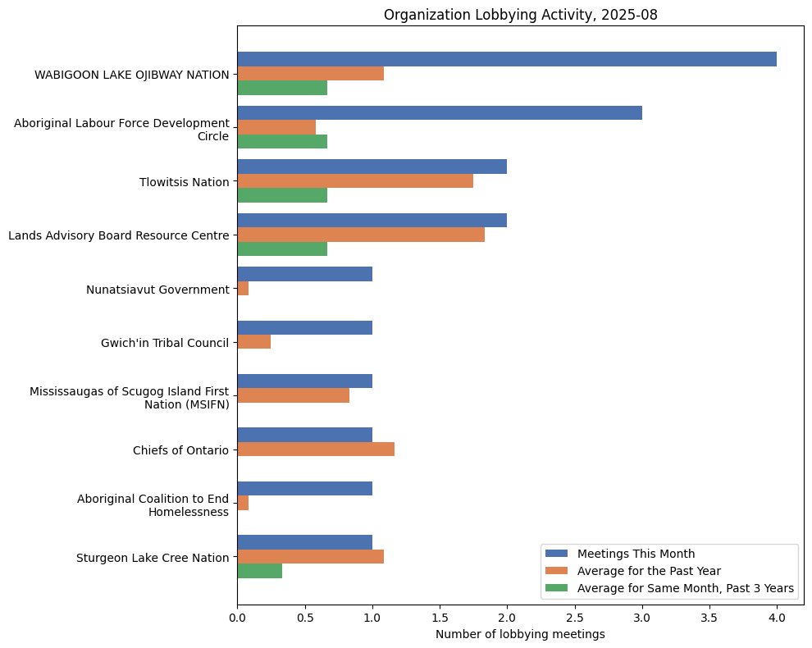812x648 pixels.
Task: Click the WABIGOON LAKE OJIBWAY NATION blue bar
Action: click(506, 59)
